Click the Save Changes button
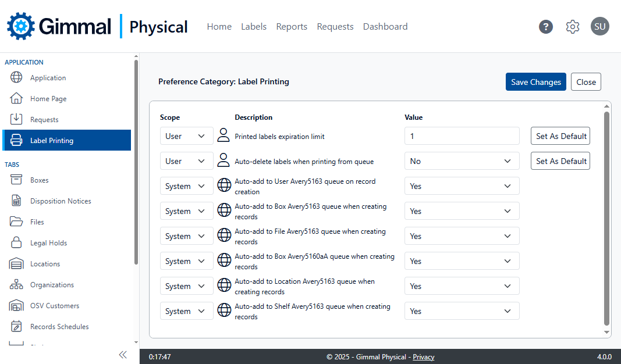 tap(535, 82)
